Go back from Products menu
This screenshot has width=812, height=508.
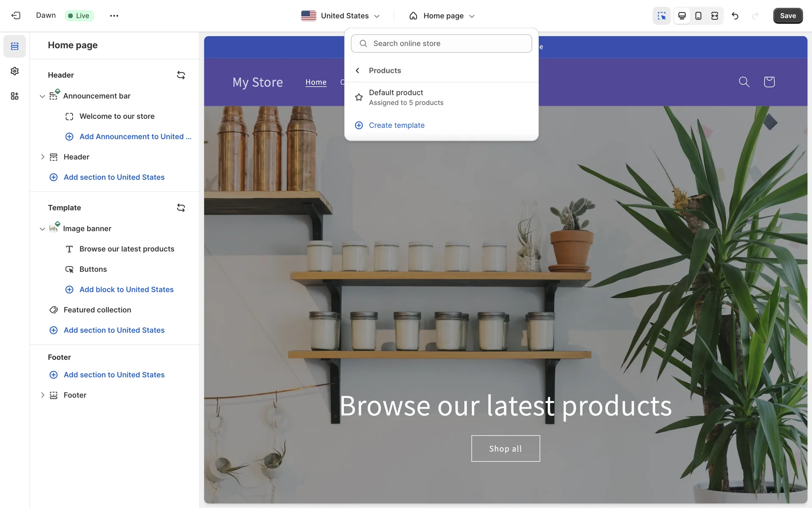point(358,71)
